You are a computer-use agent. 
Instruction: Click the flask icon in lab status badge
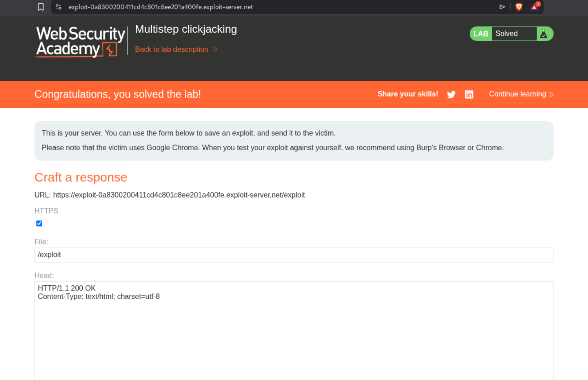coord(544,34)
